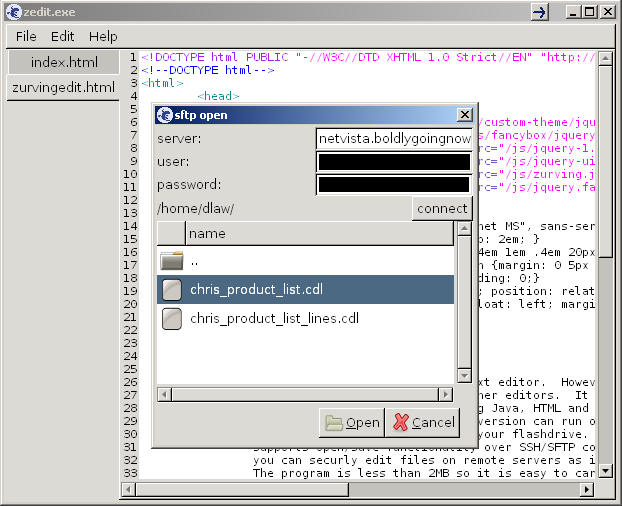The height and width of the screenshot is (506, 622).
Task: Switch to the index.html tab
Action: pyautogui.click(x=62, y=62)
